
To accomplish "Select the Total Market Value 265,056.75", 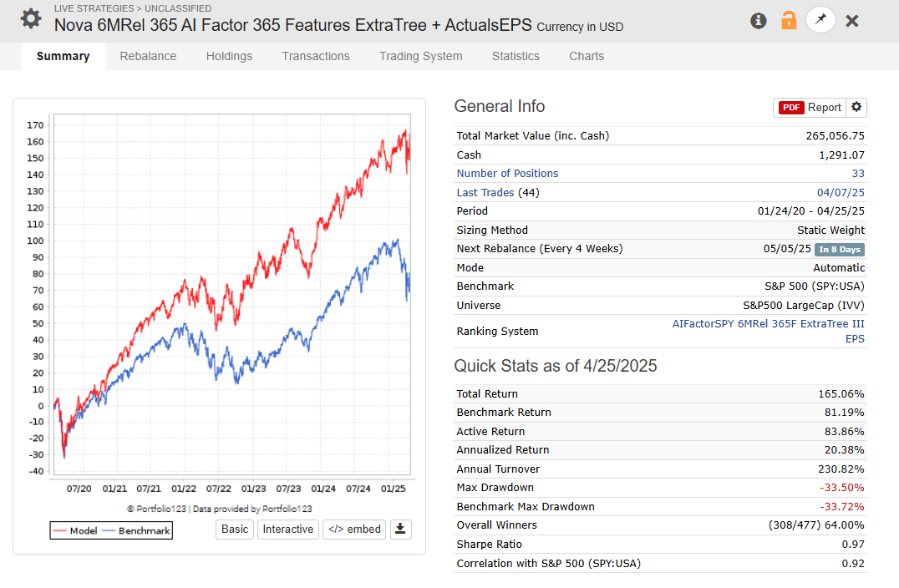I will pyautogui.click(x=835, y=136).
